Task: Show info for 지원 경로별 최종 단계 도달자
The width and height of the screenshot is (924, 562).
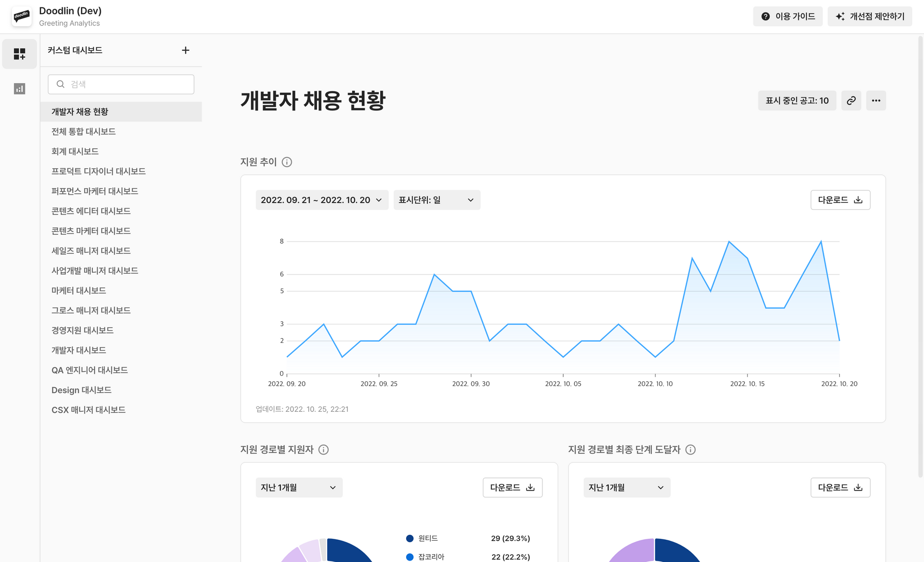Action: [x=690, y=450]
